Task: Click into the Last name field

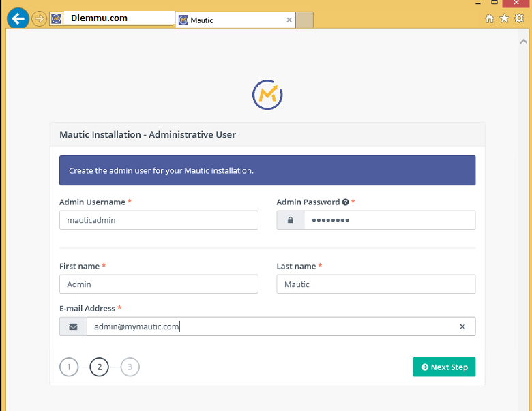Action: pos(376,284)
